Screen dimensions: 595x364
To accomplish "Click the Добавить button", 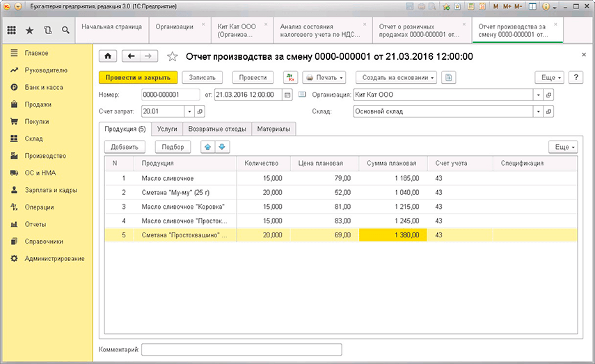I will (125, 147).
